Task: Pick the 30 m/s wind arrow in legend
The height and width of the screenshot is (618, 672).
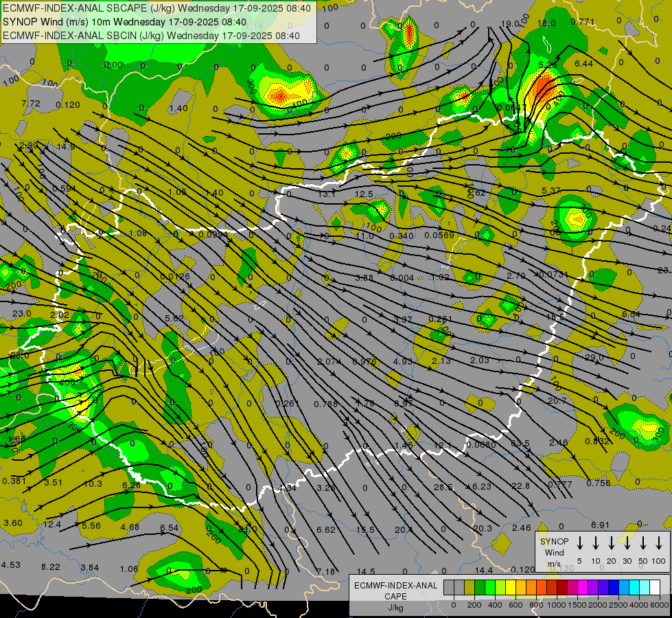Action: click(x=627, y=543)
